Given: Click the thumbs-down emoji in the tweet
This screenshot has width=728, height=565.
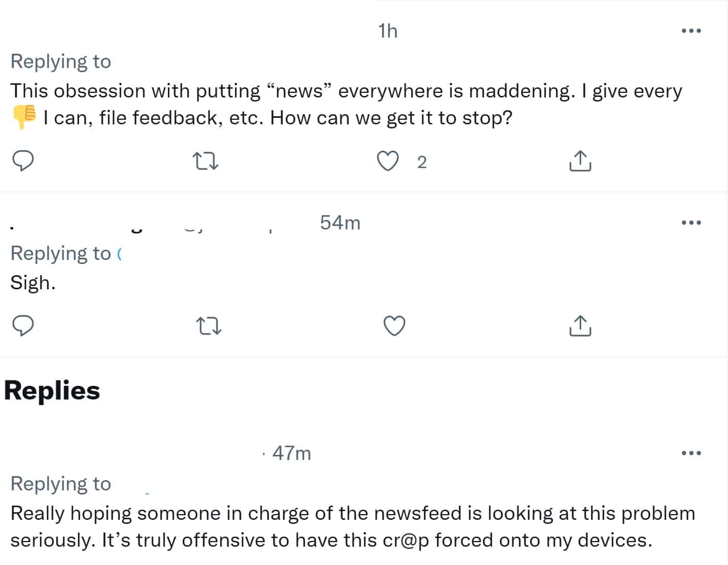Looking at the screenshot, I should [x=24, y=117].
